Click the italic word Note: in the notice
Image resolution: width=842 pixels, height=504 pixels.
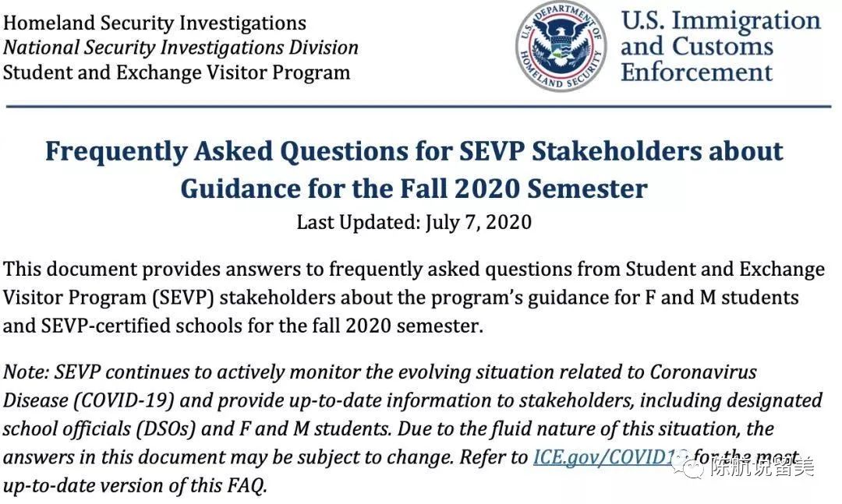[x=27, y=372]
